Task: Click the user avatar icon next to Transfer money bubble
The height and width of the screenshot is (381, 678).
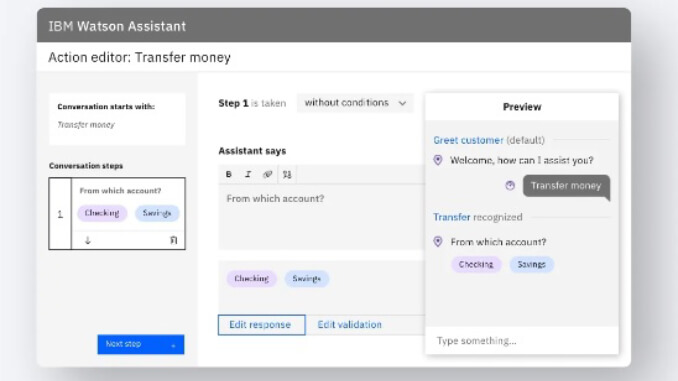Action: [510, 186]
